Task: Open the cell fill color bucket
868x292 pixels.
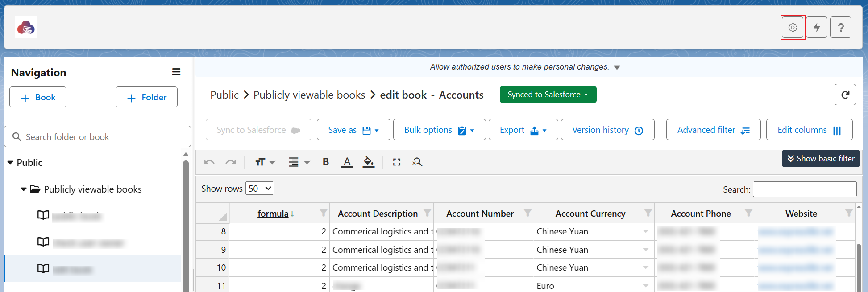Action: tap(368, 162)
